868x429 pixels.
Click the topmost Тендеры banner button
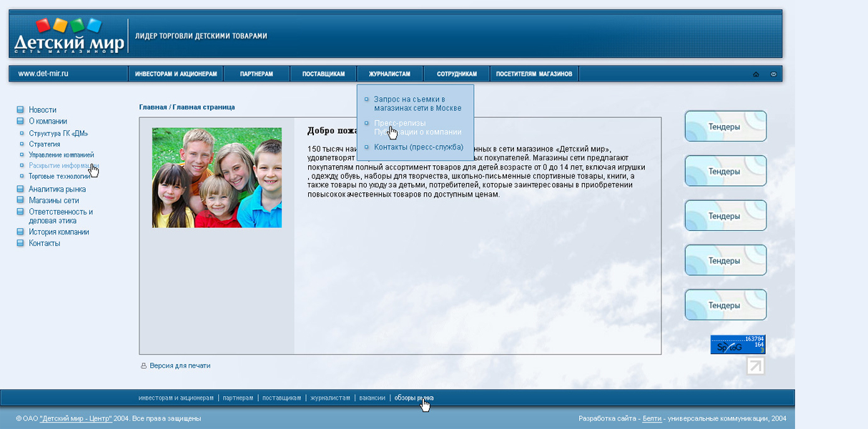(x=726, y=127)
